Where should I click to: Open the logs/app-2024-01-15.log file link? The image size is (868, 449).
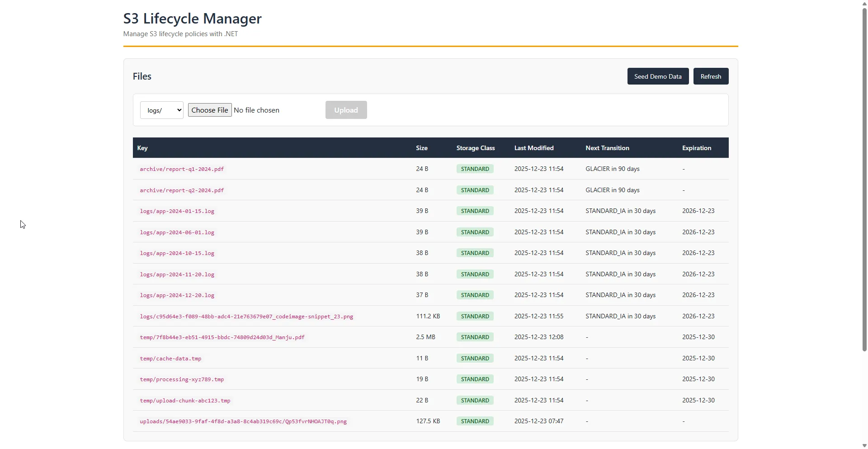pyautogui.click(x=177, y=211)
